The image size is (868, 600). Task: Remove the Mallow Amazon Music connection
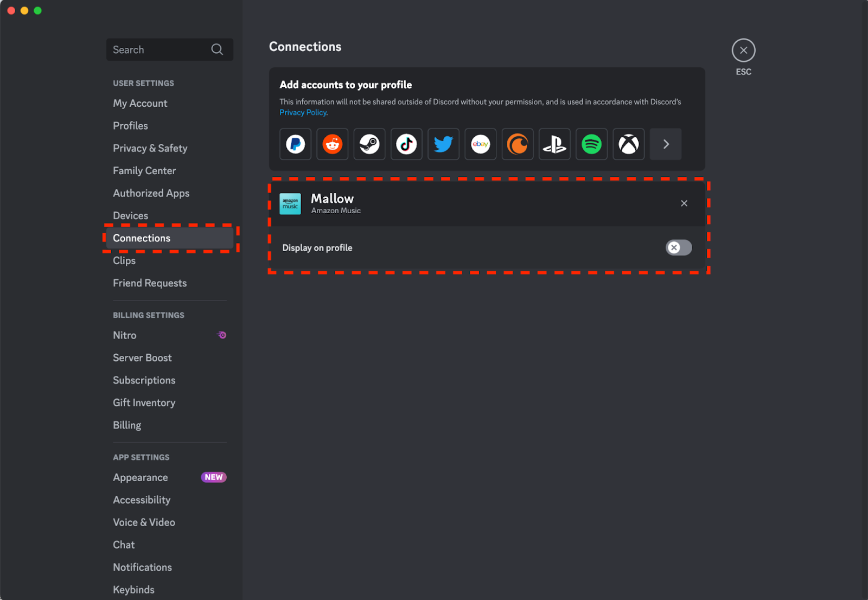click(x=684, y=203)
